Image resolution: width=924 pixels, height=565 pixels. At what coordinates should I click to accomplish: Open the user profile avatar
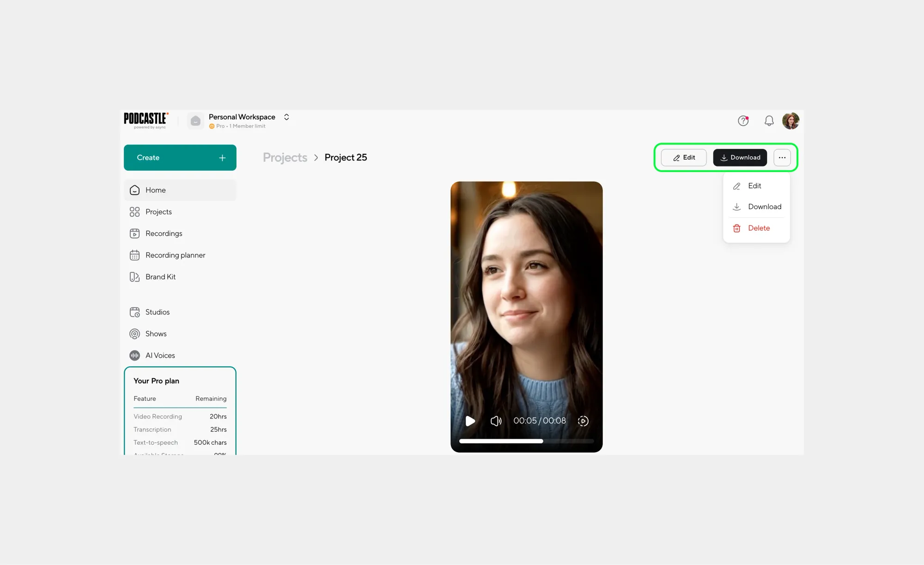[790, 121]
